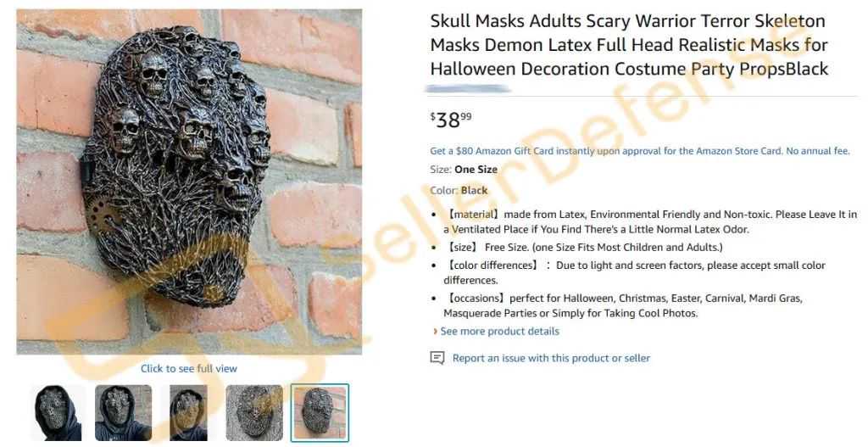Click the speech bubble report icon
Screen dimensions: 868x447
[x=437, y=358]
